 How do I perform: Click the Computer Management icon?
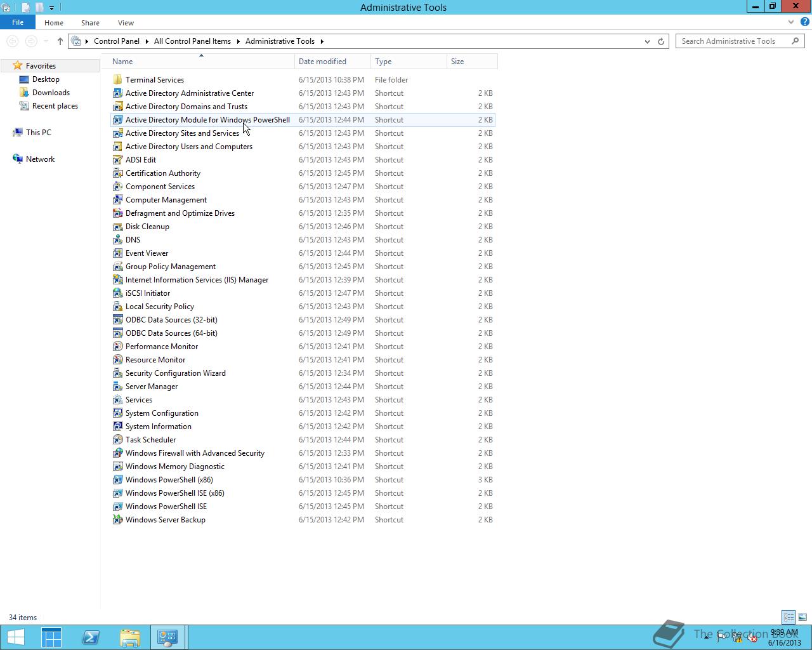[117, 200]
